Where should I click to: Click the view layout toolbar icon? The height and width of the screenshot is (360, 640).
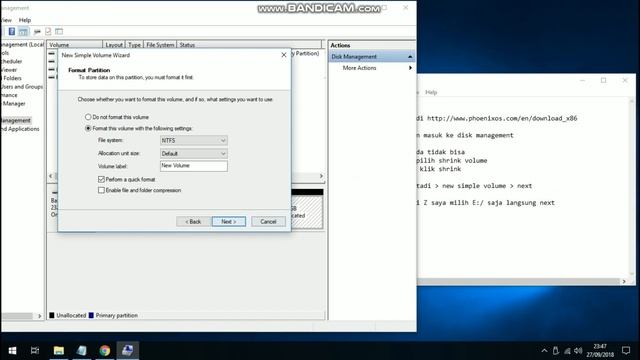[x=59, y=31]
